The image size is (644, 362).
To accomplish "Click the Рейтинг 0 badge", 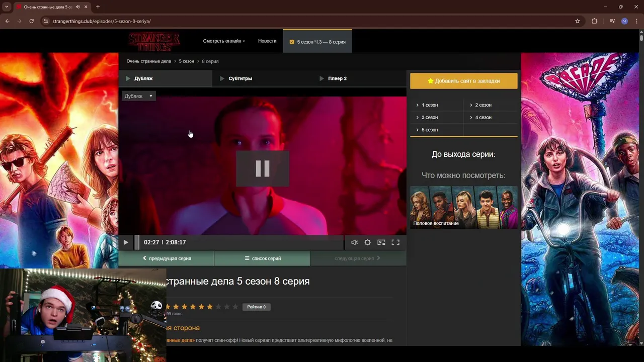I will [x=256, y=307].
